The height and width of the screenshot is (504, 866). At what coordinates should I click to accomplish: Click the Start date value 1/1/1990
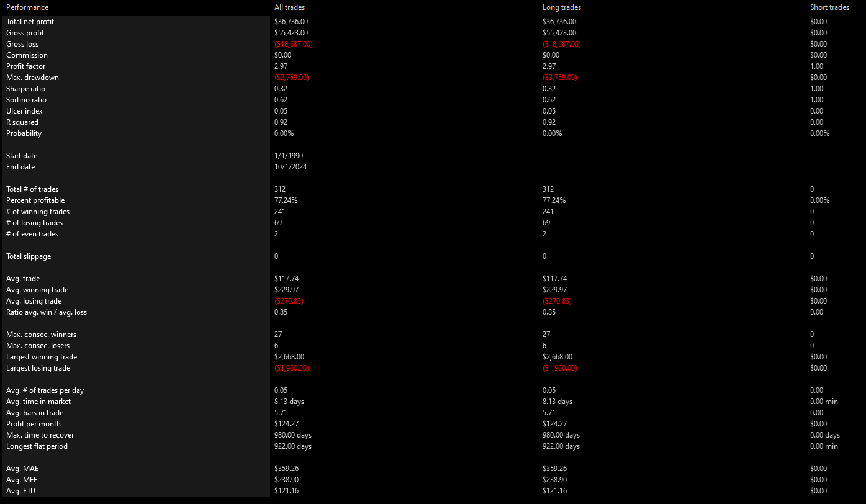point(289,156)
